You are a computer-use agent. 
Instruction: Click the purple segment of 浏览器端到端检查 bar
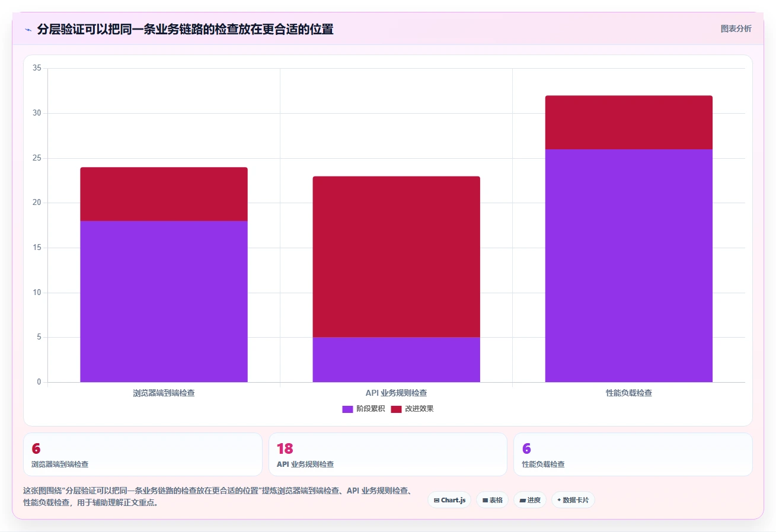coord(164,302)
